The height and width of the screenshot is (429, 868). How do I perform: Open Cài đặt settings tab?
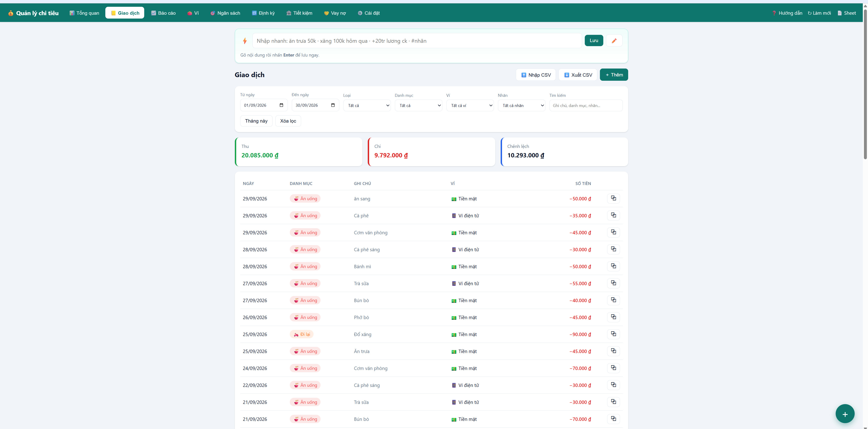[x=369, y=13]
